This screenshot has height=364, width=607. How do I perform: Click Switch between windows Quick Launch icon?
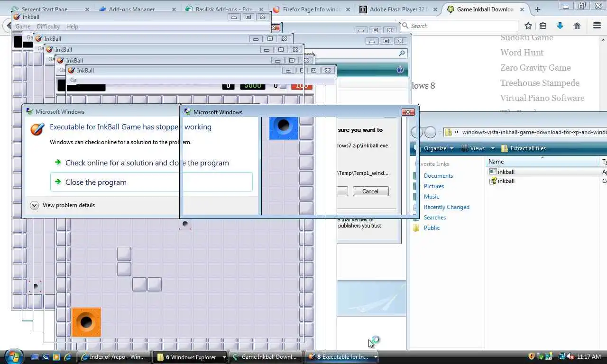pyautogui.click(x=46, y=357)
